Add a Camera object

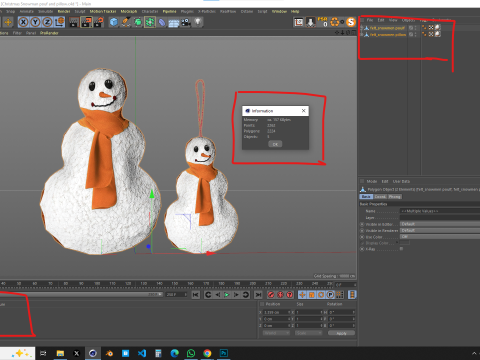[x=186, y=22]
